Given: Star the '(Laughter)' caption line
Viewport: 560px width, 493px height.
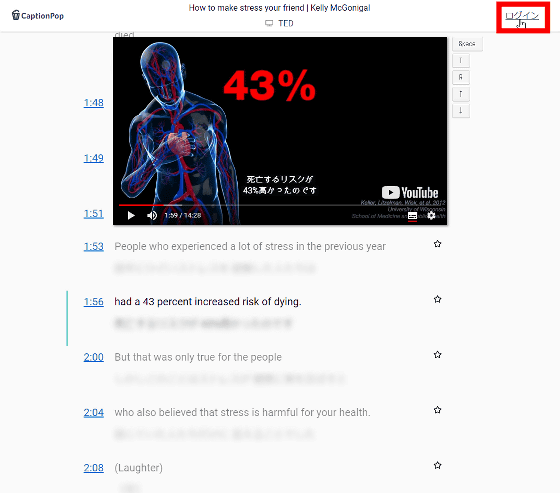Looking at the screenshot, I should coord(438,465).
